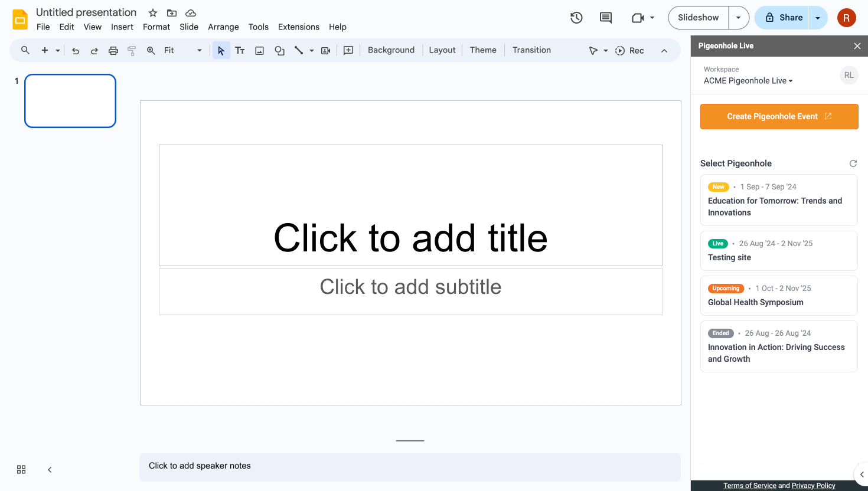Open the pointer options dropdown arrow
This screenshot has height=491, width=868.
(606, 51)
